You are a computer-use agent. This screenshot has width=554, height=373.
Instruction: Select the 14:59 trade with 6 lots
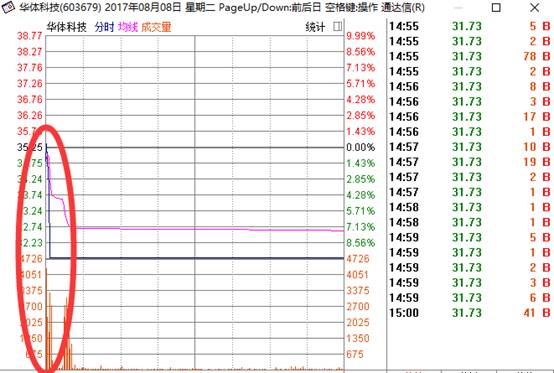470,298
